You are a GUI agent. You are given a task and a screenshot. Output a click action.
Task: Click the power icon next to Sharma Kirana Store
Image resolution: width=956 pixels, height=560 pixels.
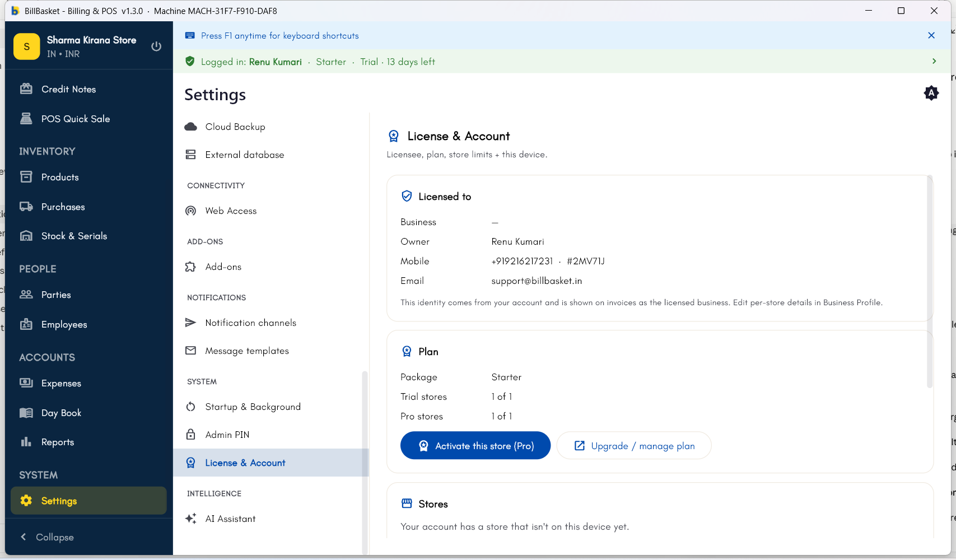(x=156, y=46)
